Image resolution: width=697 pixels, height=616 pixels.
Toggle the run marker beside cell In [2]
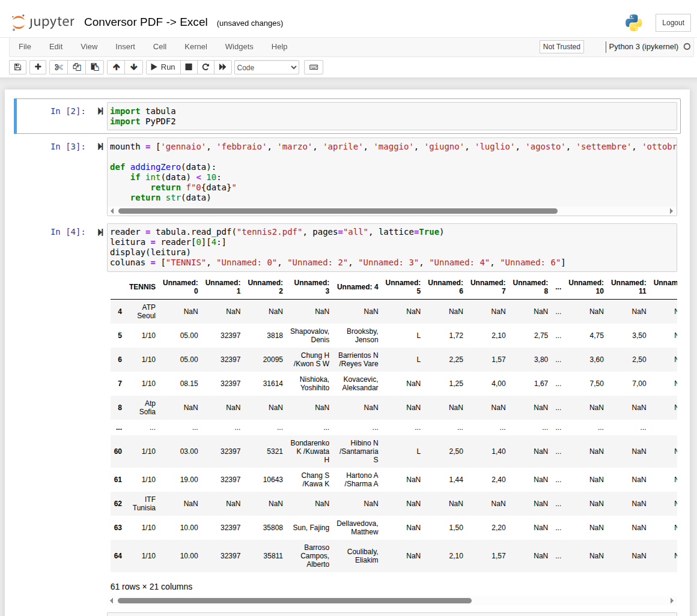click(100, 111)
